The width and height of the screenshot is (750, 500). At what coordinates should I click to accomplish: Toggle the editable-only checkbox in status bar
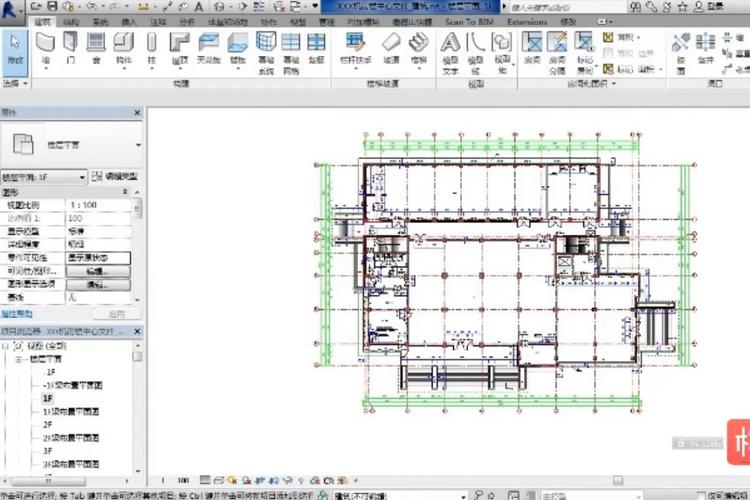pos(701,495)
